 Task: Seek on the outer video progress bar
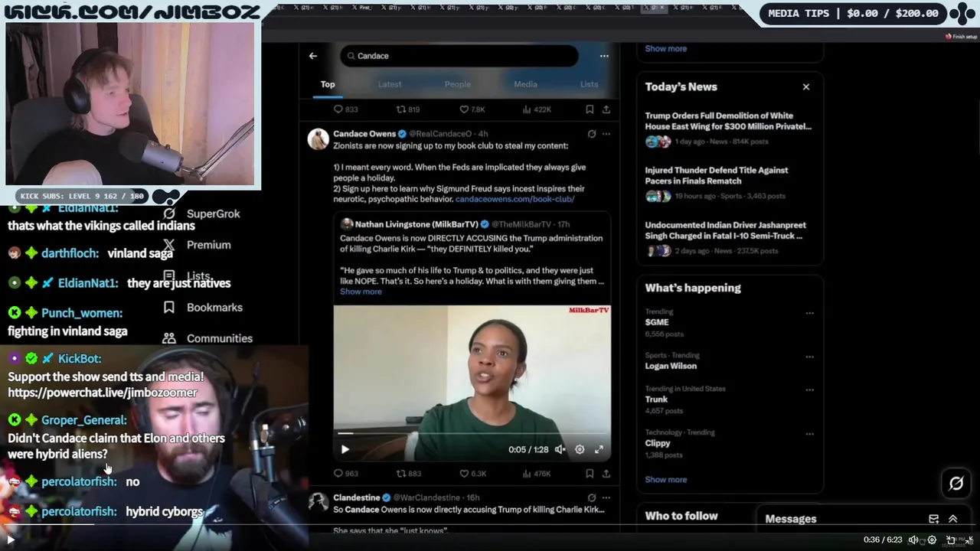[490, 525]
